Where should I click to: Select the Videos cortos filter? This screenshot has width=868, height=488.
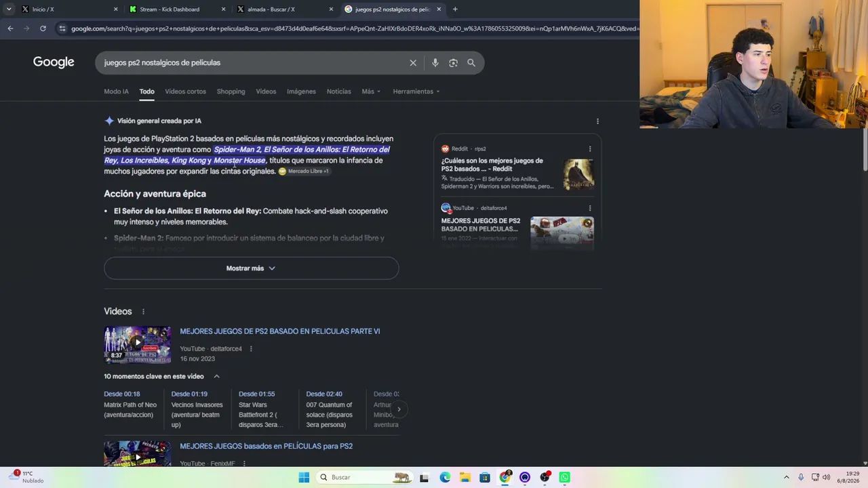185,91
